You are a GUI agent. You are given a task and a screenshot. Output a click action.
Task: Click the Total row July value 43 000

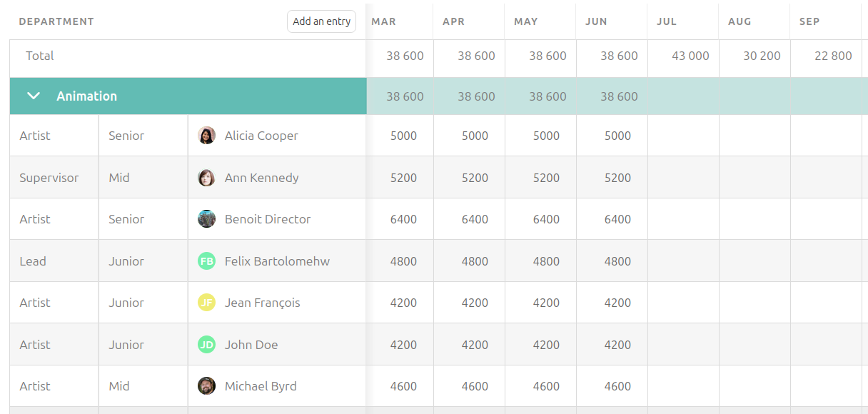[x=690, y=56]
